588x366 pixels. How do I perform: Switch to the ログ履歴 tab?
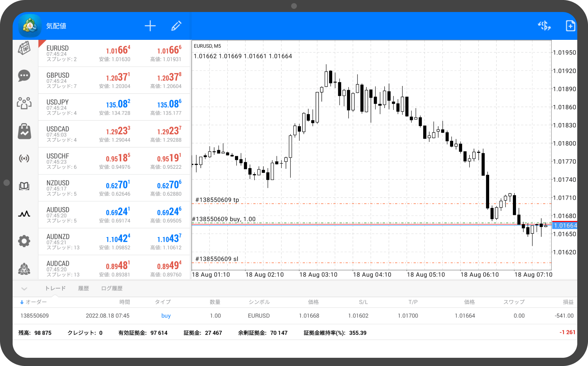click(111, 288)
